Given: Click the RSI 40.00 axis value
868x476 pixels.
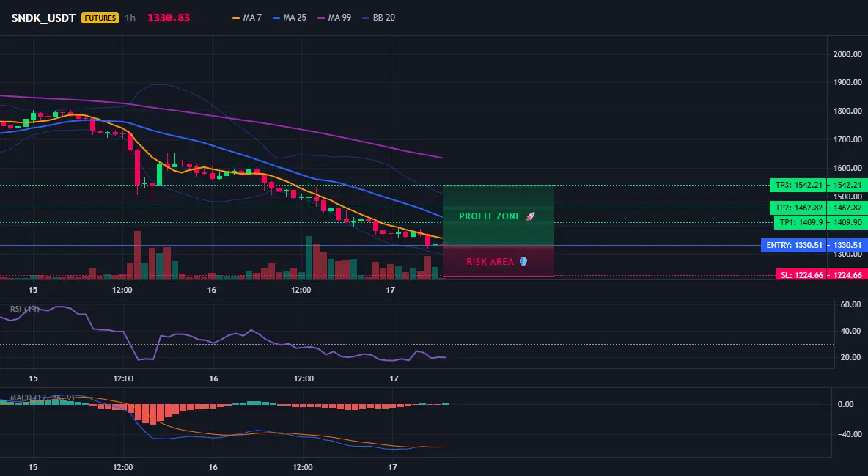Looking at the screenshot, I should (851, 331).
